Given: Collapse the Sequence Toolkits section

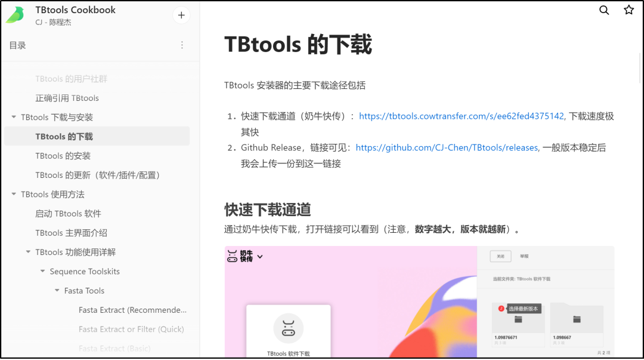Looking at the screenshot, I should click(42, 271).
